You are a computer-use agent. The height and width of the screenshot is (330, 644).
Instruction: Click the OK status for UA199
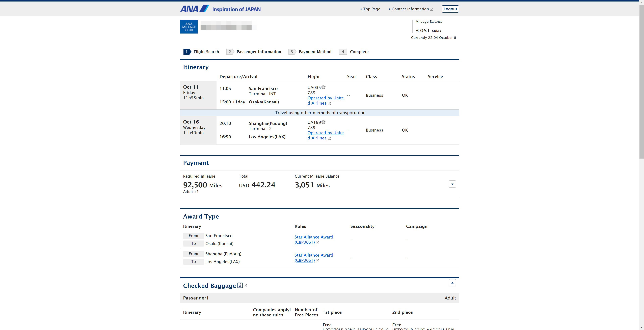point(405,130)
